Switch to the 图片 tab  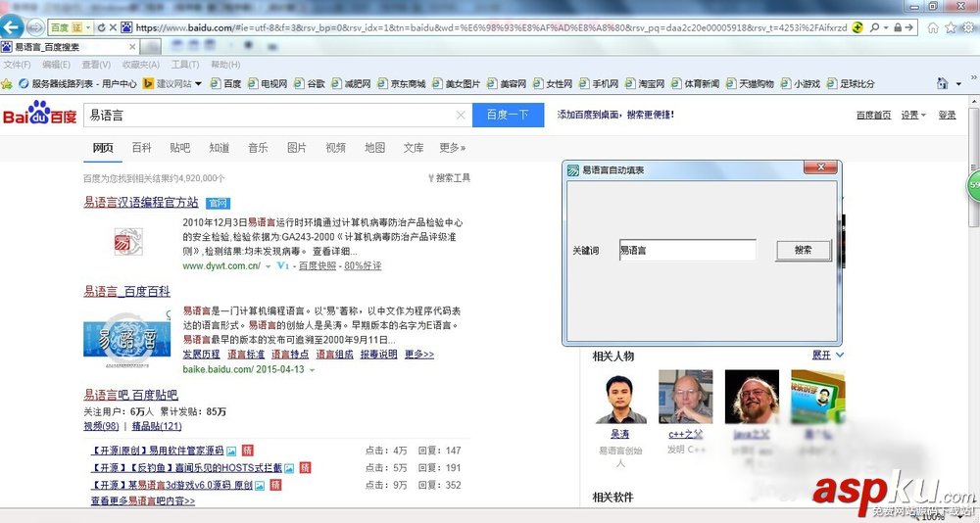[x=297, y=148]
